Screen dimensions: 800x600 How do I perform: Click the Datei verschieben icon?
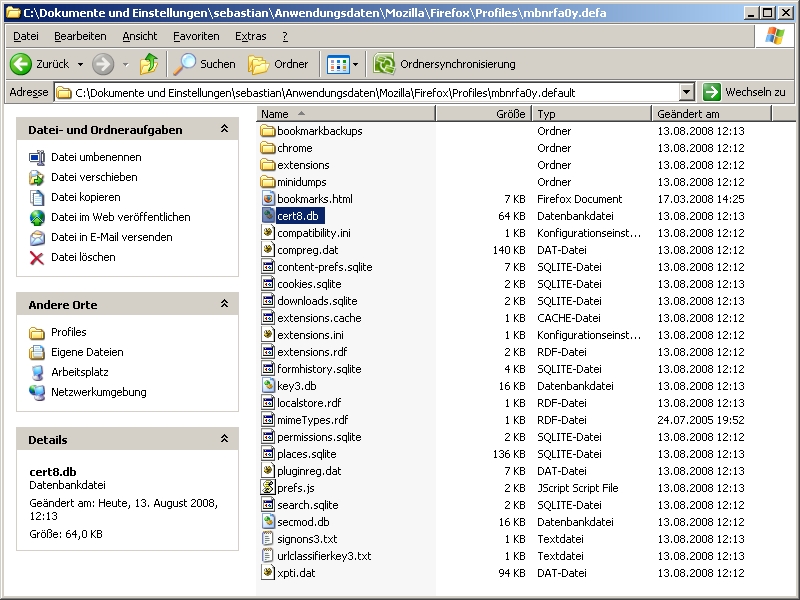(x=37, y=178)
